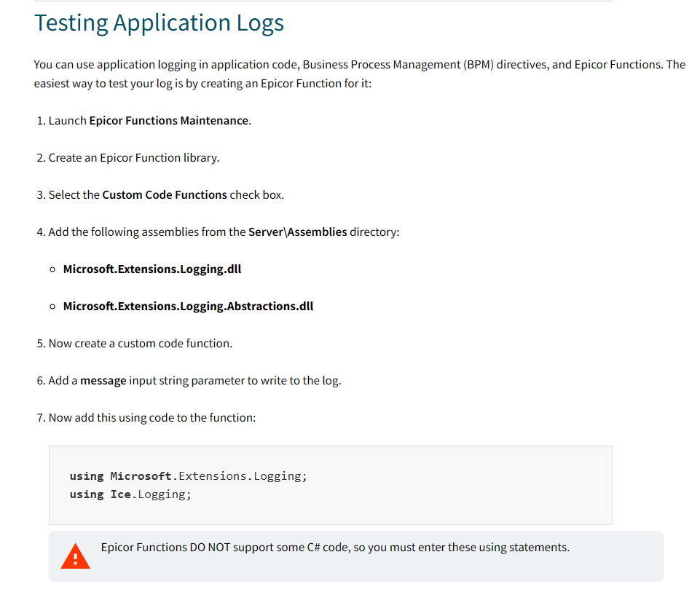The image size is (700, 592).
Task: Click the paragraph starting "You can use application logging"
Action: click(359, 74)
